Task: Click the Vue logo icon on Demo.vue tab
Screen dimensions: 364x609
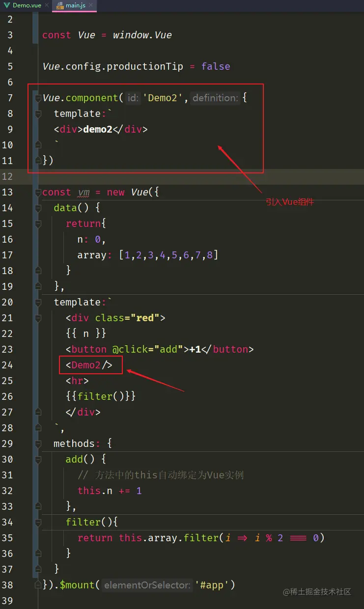Action: (7, 5)
